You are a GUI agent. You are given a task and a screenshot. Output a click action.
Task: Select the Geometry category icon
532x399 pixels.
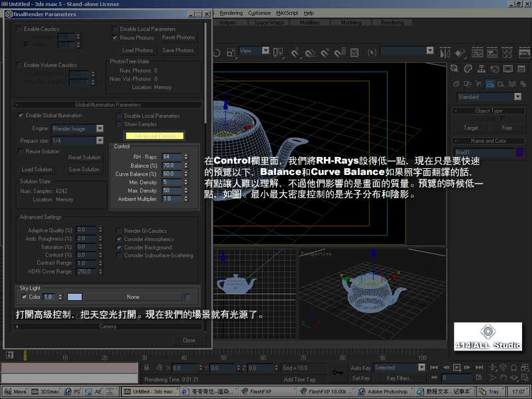(x=456, y=84)
